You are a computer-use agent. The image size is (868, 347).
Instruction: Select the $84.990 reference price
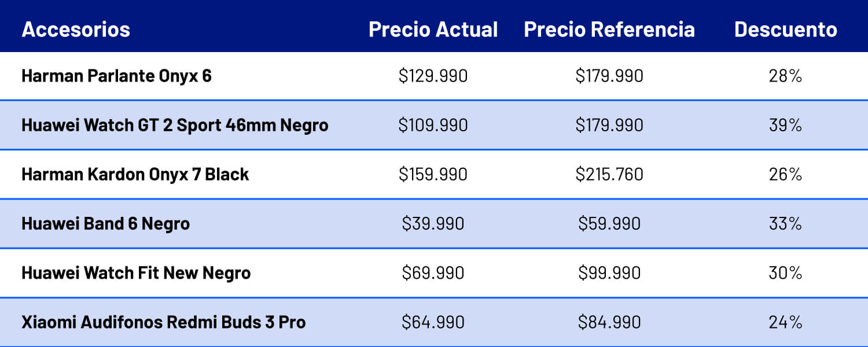[x=609, y=322]
